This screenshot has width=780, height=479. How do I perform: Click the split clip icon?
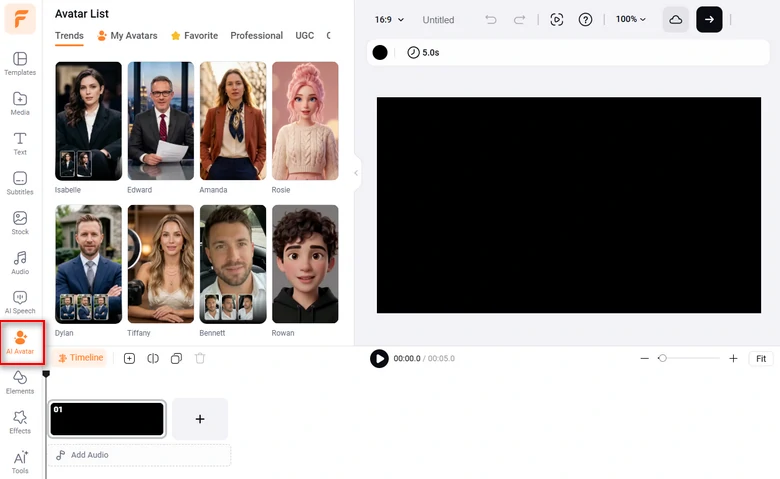(x=153, y=359)
